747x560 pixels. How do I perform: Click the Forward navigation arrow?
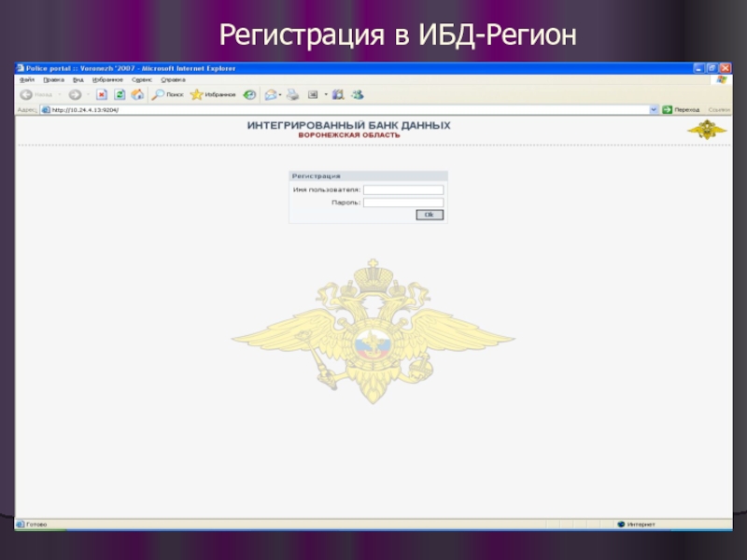tap(75, 94)
